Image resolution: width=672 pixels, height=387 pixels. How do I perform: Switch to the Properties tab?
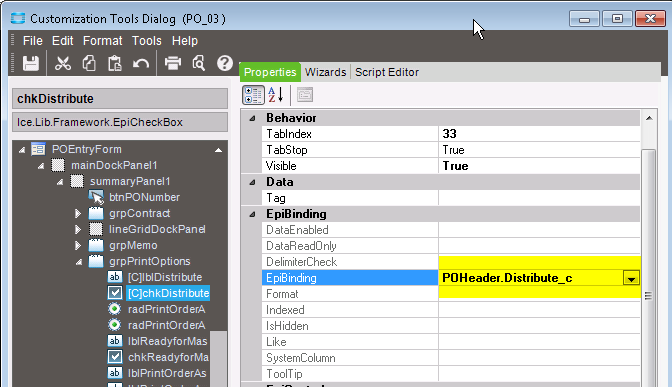pos(270,72)
